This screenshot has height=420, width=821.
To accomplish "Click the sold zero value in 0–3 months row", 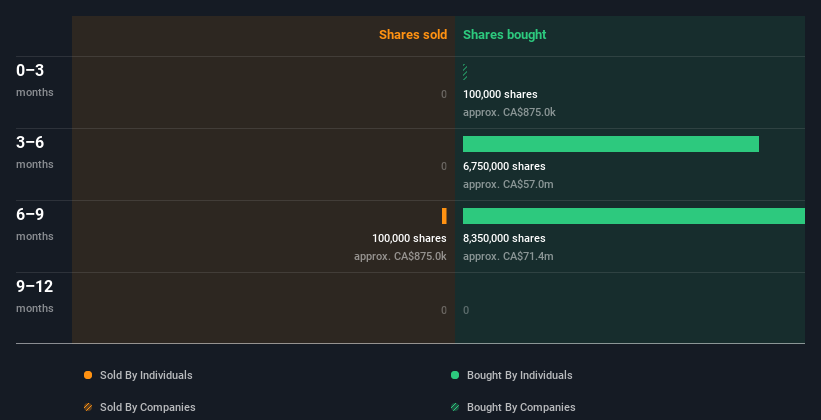I will coord(444,94).
